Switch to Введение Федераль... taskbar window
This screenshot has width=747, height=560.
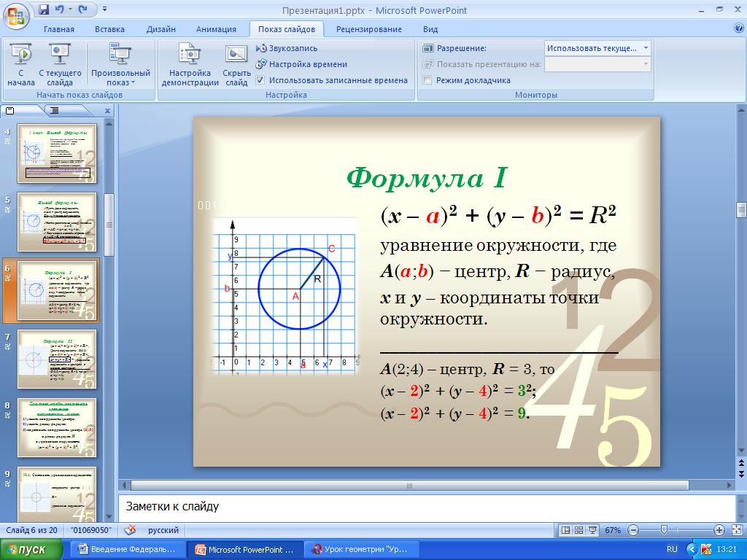(127, 550)
